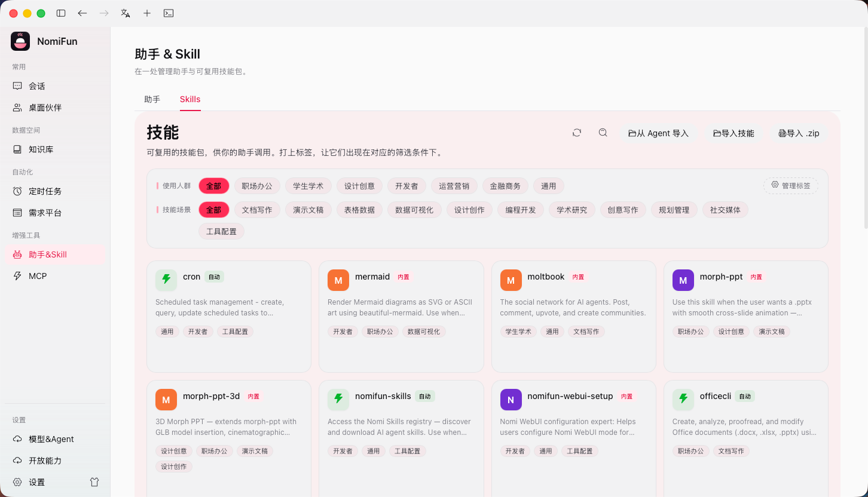This screenshot has height=497, width=868.
Task: Click the mermaid skill M icon
Action: [338, 280]
